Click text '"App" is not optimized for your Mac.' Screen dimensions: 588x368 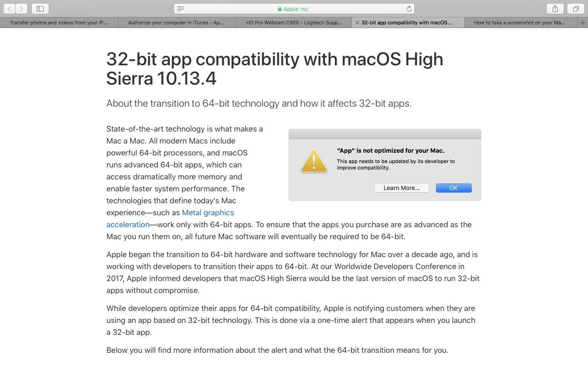pyautogui.click(x=391, y=150)
